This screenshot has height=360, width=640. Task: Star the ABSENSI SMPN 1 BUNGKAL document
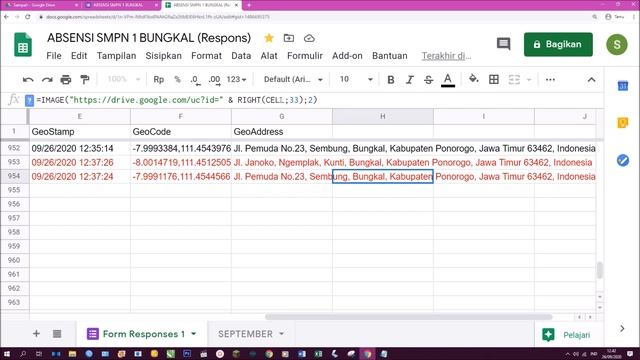click(x=269, y=38)
